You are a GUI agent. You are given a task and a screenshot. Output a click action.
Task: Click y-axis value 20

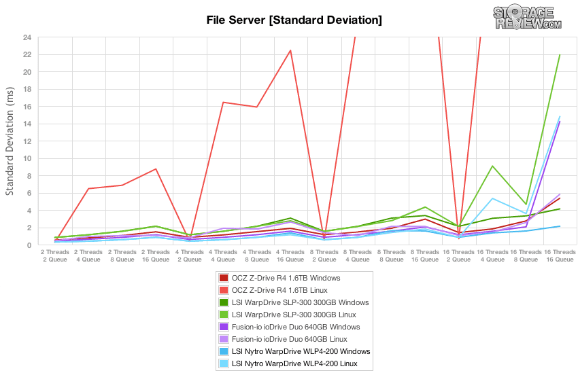click(27, 72)
